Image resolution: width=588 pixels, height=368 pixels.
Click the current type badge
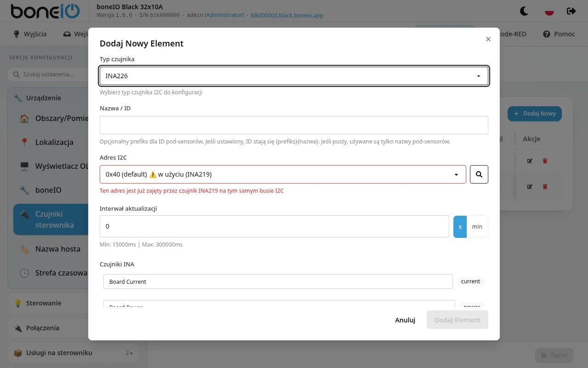470,282
